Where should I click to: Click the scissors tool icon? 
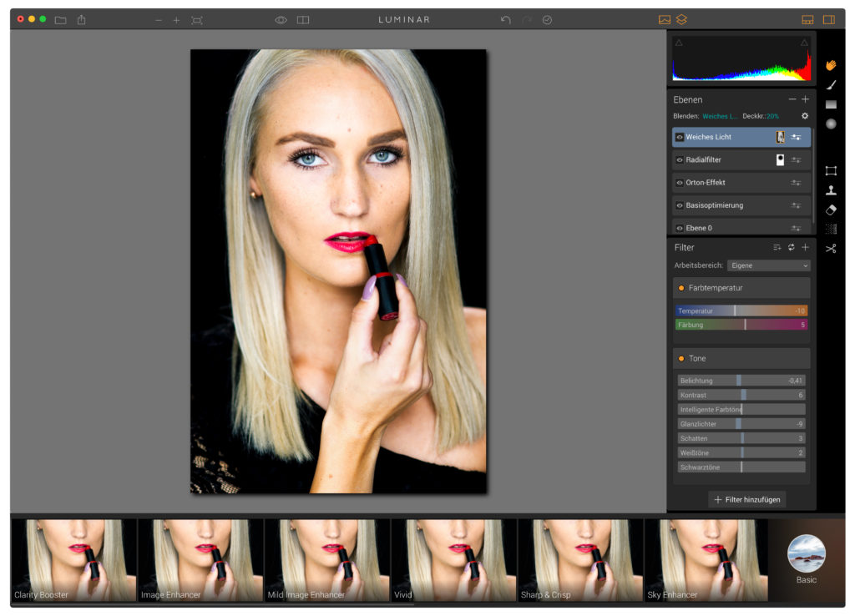click(831, 249)
